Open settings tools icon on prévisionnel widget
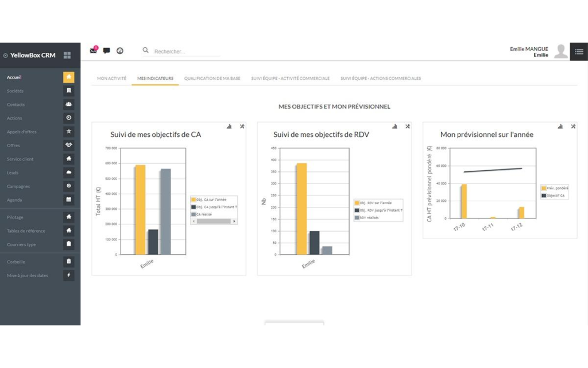This screenshot has height=368, width=588. pos(574,126)
